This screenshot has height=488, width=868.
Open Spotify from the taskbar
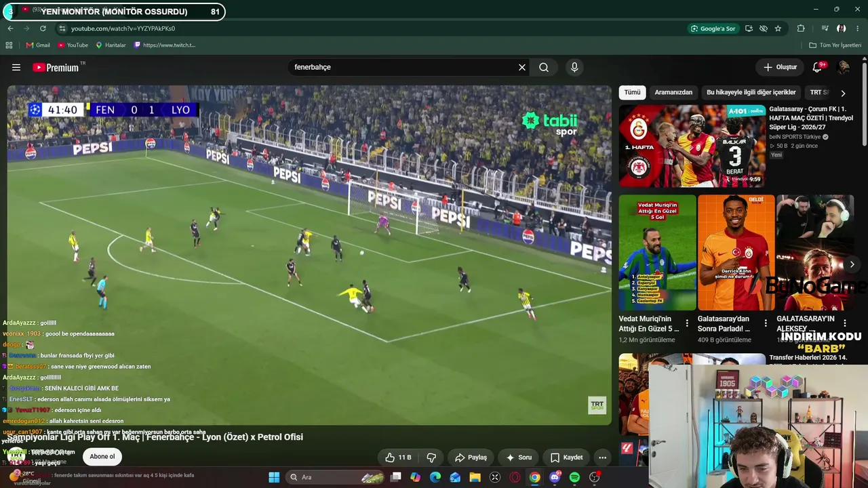[x=574, y=477]
